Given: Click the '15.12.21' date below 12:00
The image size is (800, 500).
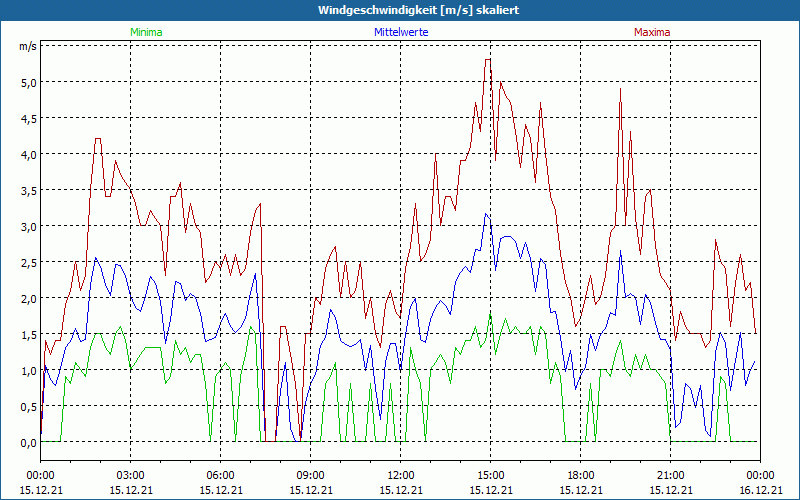Looking at the screenshot, I should pyautogui.click(x=401, y=490).
